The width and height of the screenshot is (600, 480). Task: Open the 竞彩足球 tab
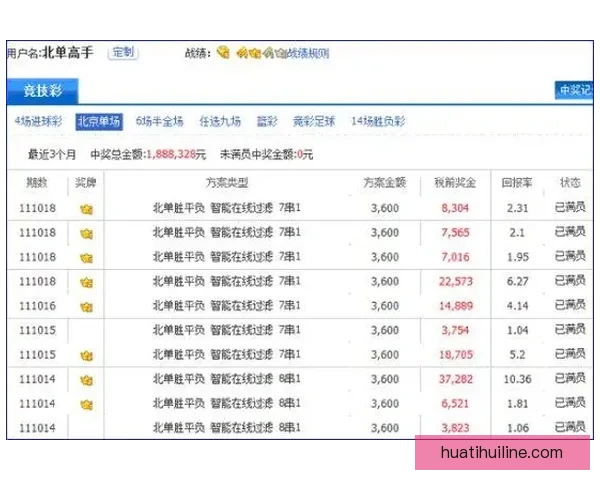[314, 121]
